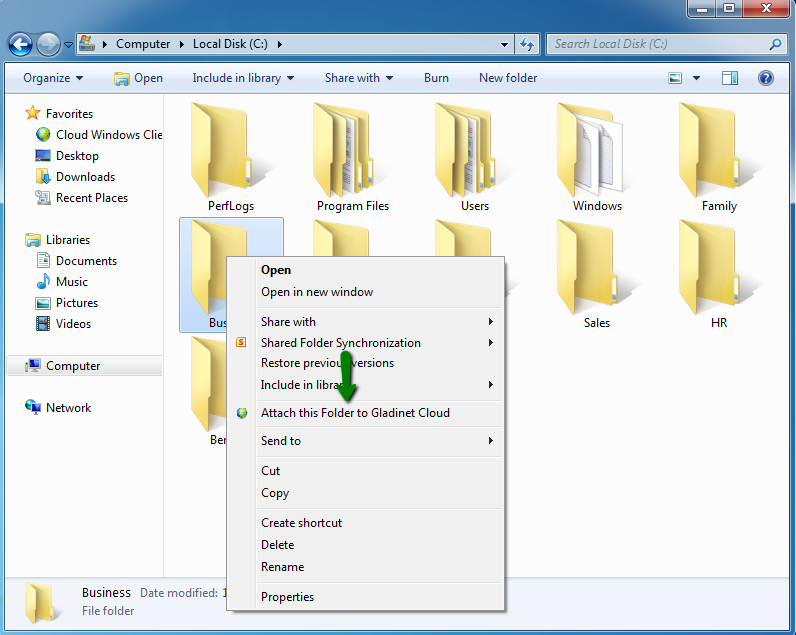
Task: Select Recent Places in navigation pane
Action: pyautogui.click(x=82, y=198)
